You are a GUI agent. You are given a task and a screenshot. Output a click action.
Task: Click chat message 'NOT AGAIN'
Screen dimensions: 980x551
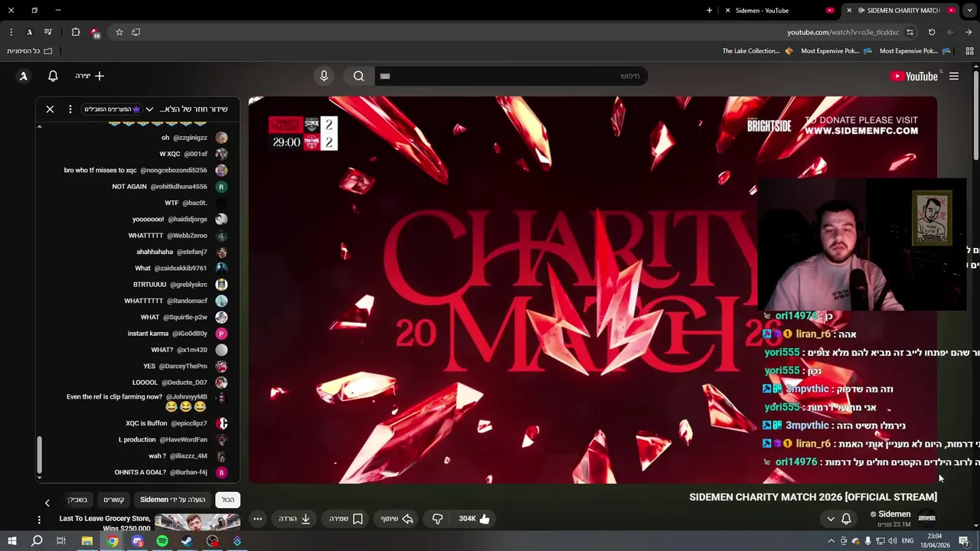[129, 187]
